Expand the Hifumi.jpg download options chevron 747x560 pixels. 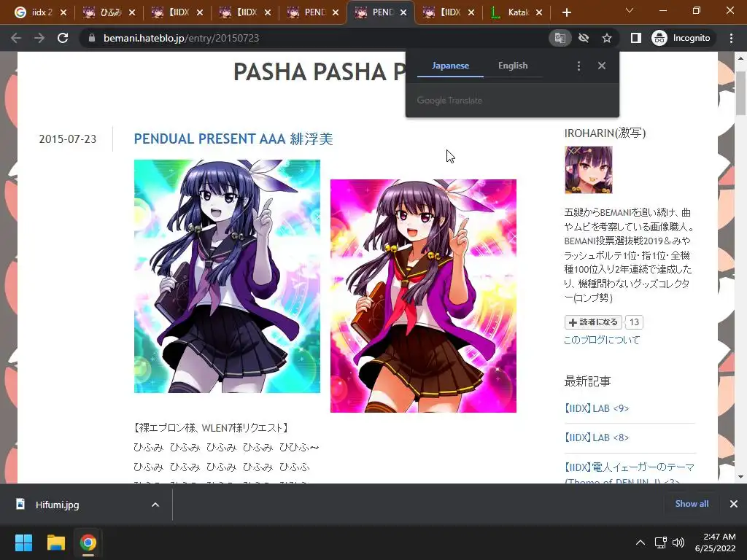tap(155, 505)
